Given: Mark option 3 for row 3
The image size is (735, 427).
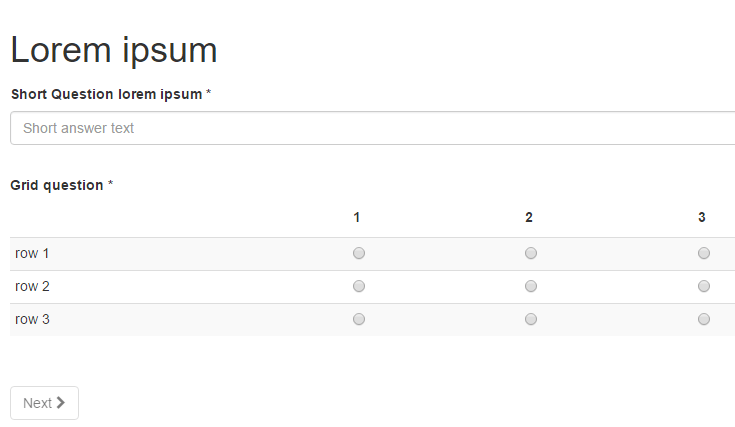Looking at the screenshot, I should click(704, 319).
